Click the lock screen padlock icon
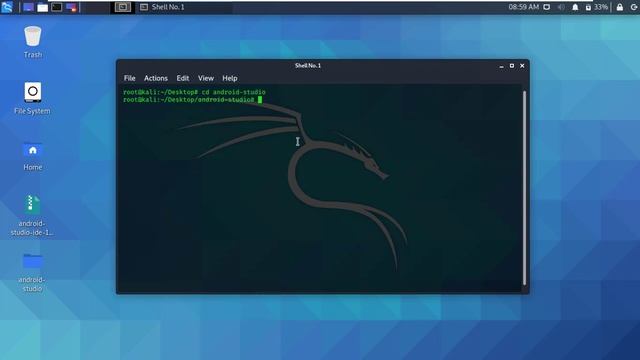Image resolution: width=640 pixels, height=360 pixels. click(x=620, y=7)
